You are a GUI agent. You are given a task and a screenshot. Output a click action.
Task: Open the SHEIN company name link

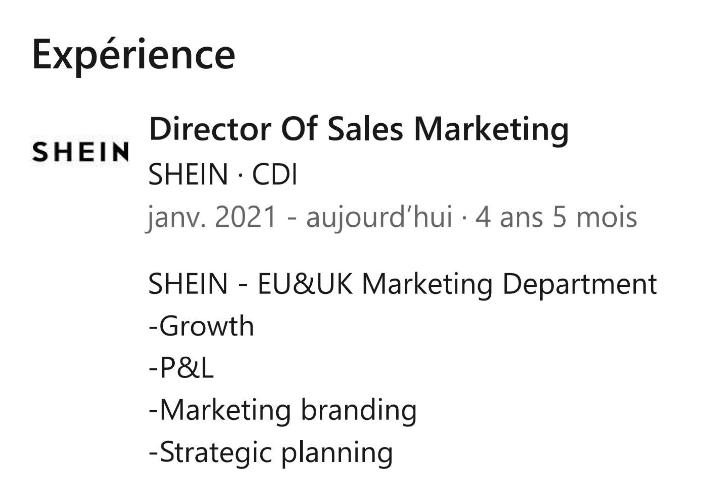tap(188, 174)
